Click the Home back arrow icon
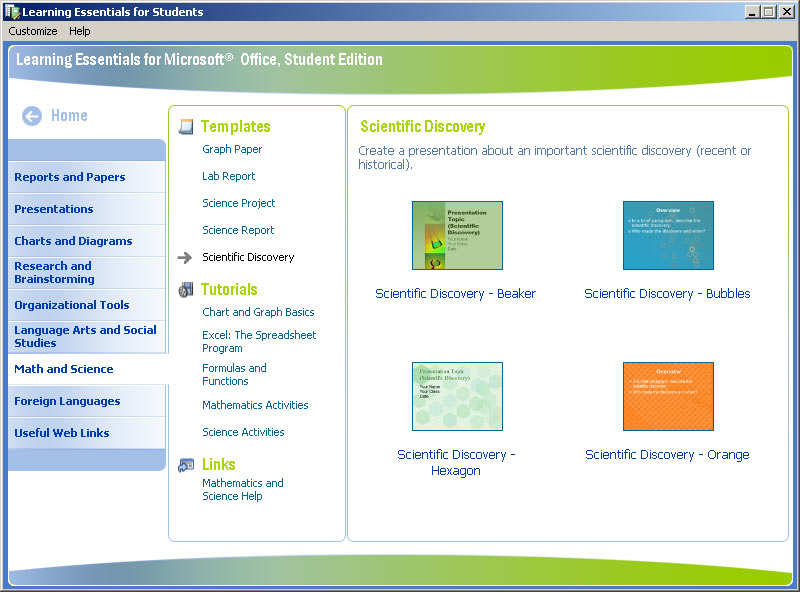800x592 pixels. pos(32,116)
